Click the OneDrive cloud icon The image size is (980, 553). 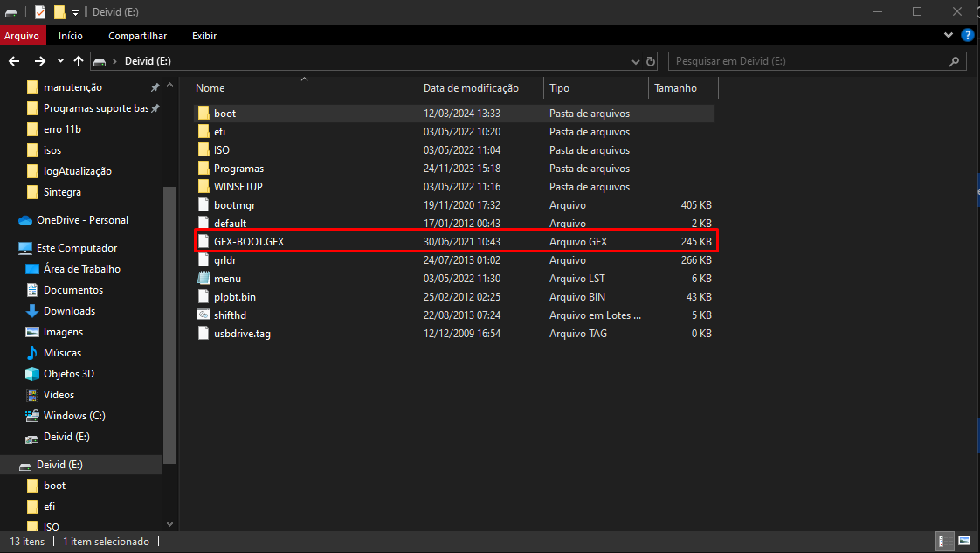point(25,220)
